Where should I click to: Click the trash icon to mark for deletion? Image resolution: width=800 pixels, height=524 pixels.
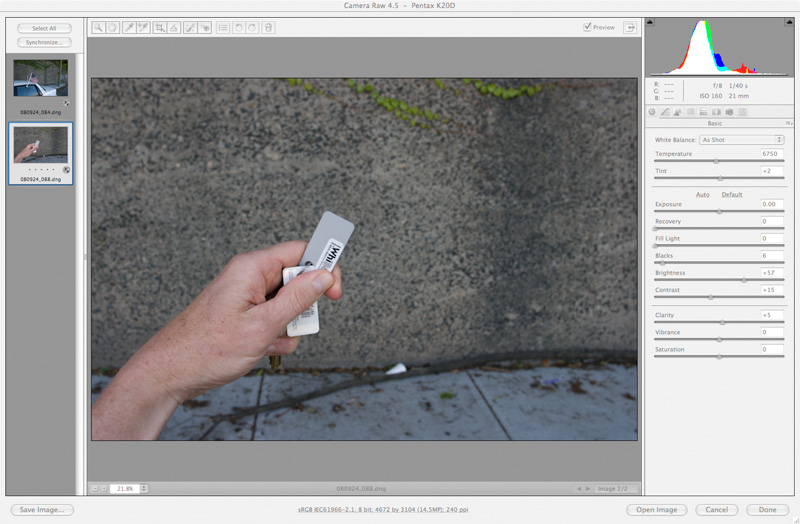tap(268, 28)
